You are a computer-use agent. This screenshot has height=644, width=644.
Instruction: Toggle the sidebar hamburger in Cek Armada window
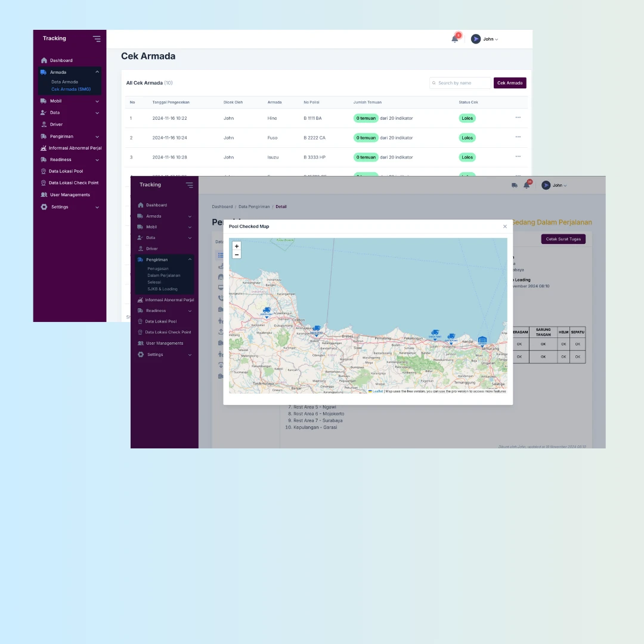pos(97,39)
